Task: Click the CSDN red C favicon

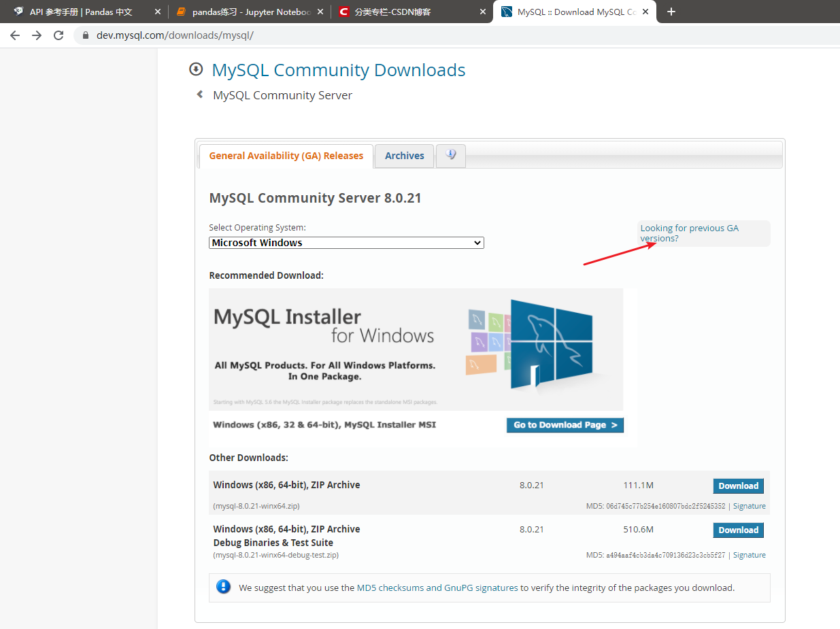Action: (343, 12)
